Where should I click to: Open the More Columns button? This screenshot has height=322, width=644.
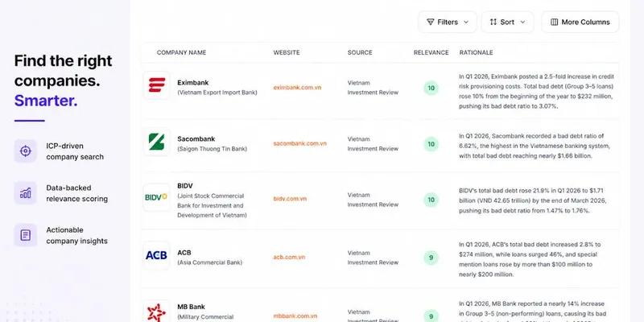click(580, 23)
